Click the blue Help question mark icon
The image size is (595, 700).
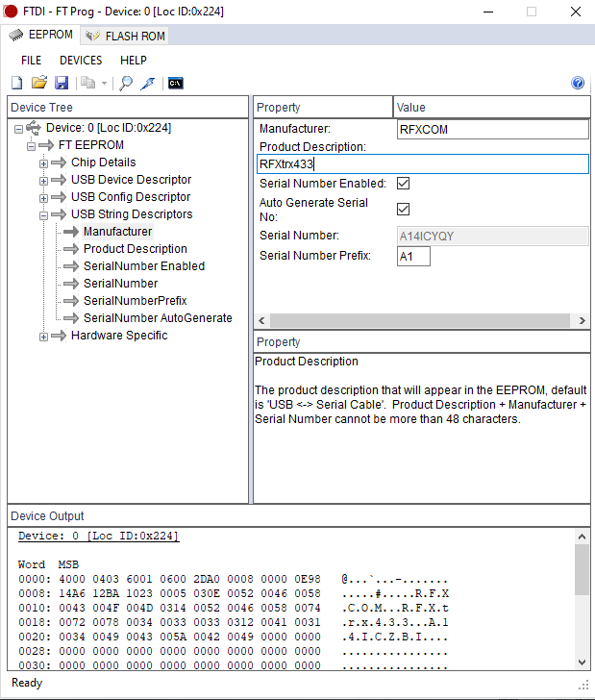click(578, 83)
